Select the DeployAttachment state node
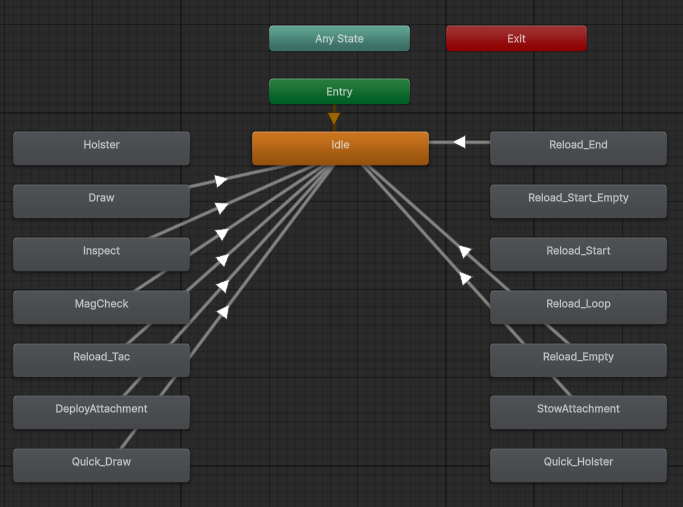Image resolution: width=683 pixels, height=507 pixels. click(101, 412)
